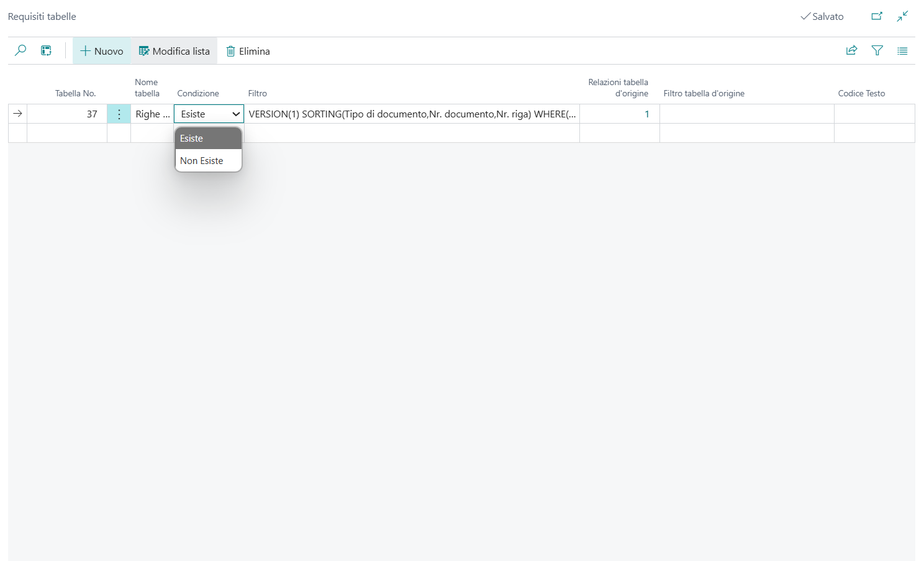
Task: Click Elimina to delete row
Action: [x=248, y=51]
